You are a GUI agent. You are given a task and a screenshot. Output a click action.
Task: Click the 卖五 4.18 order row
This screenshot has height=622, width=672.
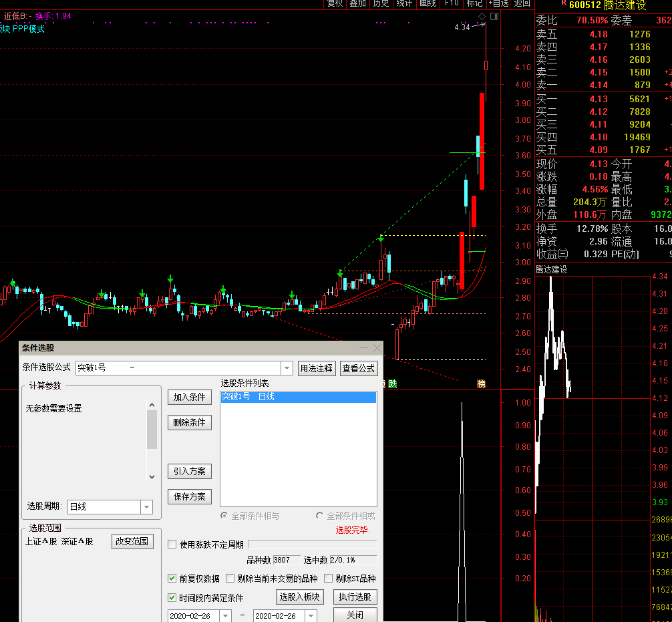pos(604,34)
